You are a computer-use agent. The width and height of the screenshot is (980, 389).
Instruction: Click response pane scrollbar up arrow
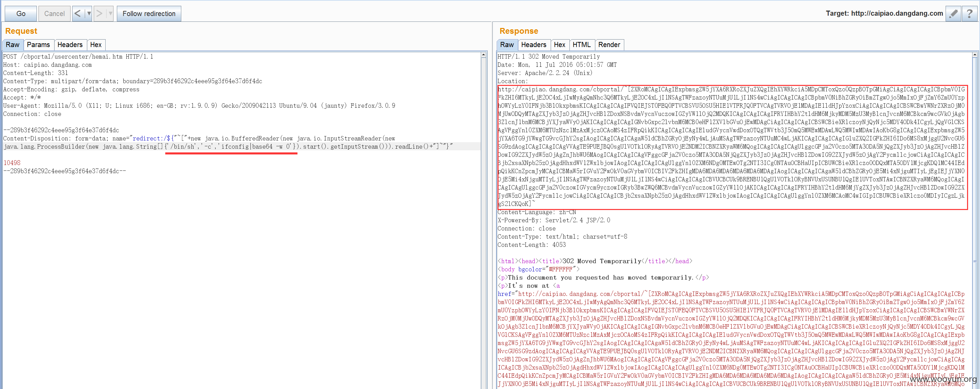click(x=975, y=55)
